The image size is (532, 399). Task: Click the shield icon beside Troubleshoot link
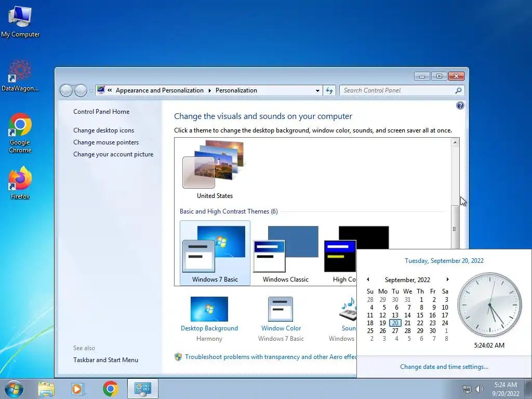(178, 357)
